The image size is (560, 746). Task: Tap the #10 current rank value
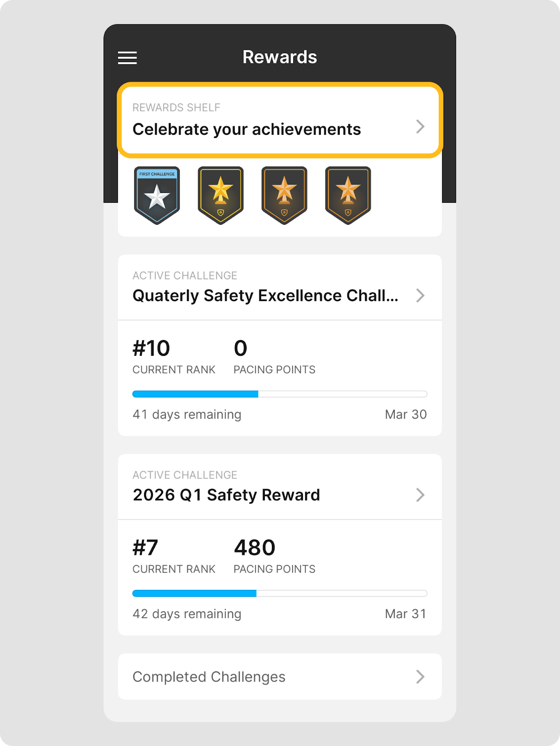(152, 348)
